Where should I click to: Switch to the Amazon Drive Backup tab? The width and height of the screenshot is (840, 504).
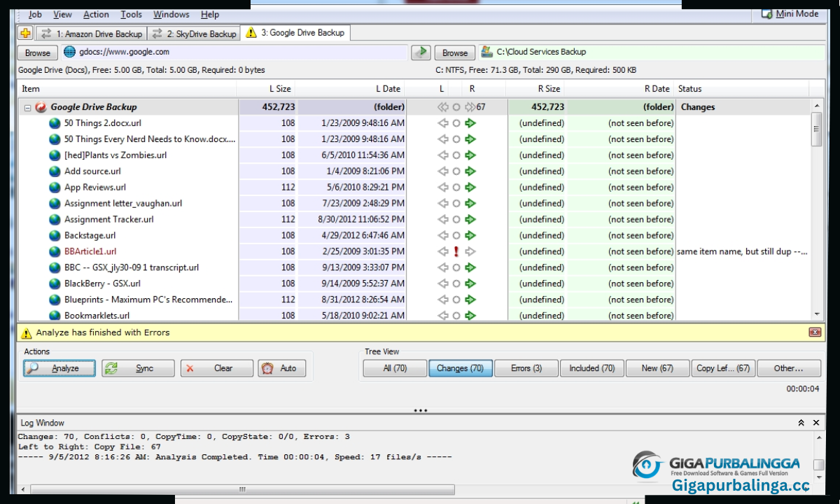click(91, 34)
